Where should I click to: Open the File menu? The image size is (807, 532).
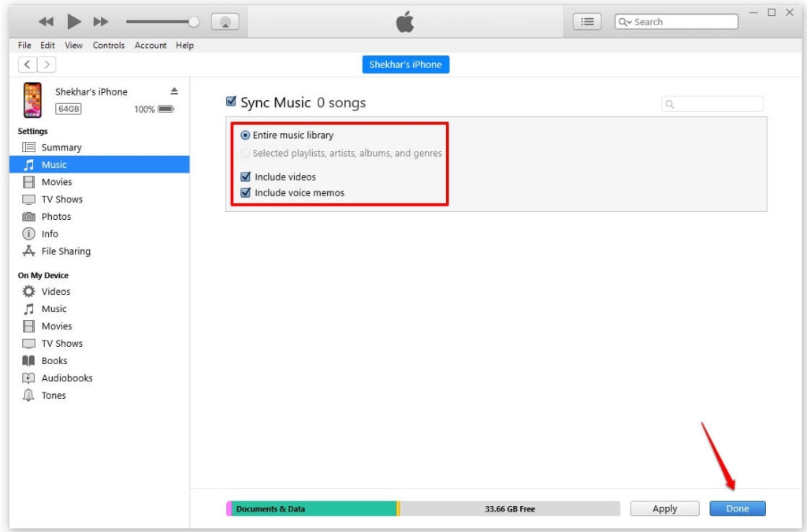[24, 45]
